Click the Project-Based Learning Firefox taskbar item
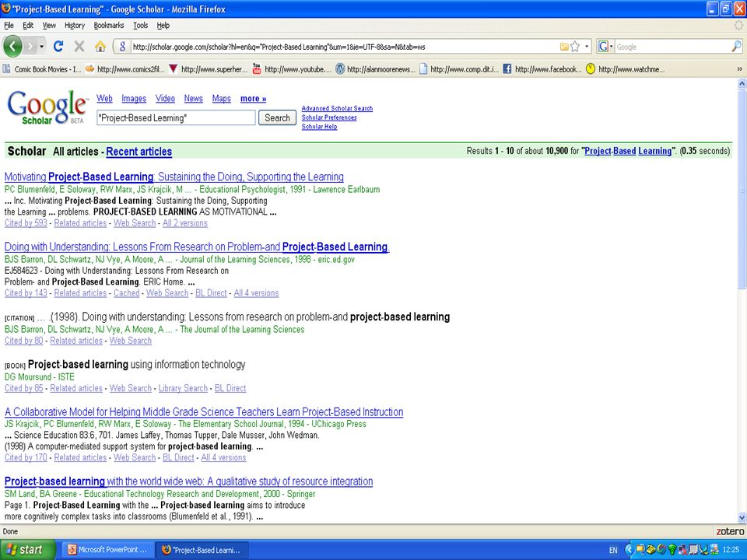The height and width of the screenshot is (560, 747). click(203, 550)
